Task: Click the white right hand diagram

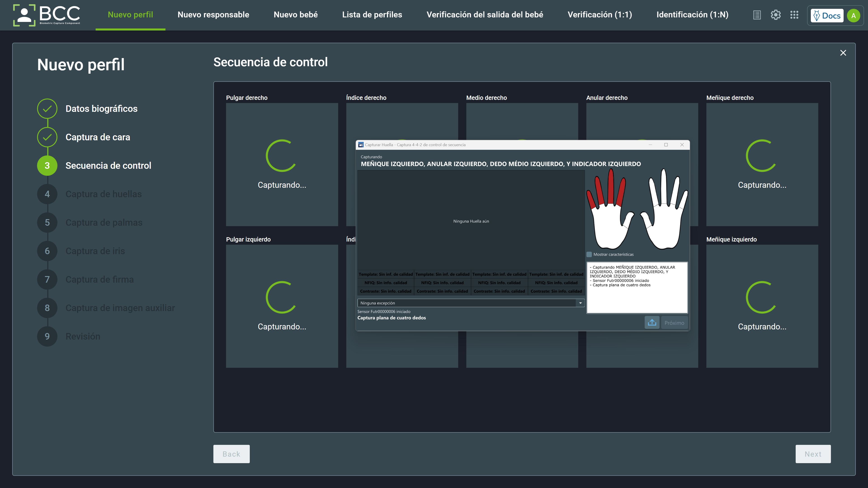Action: coord(664,209)
